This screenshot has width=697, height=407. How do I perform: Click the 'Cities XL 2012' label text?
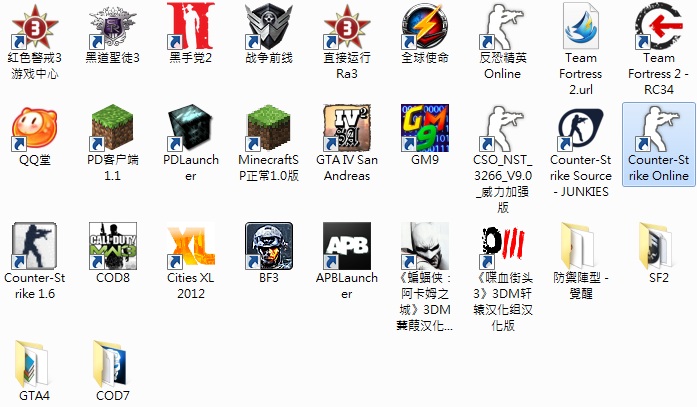(191, 286)
